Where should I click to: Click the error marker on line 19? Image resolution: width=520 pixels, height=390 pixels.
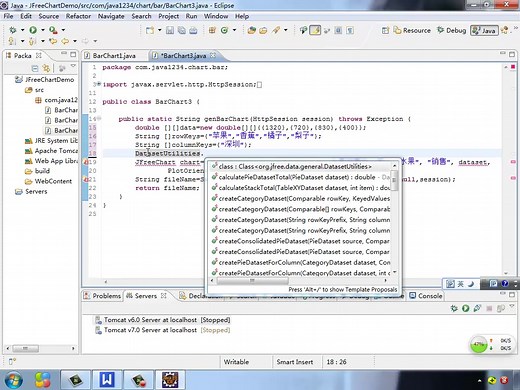click(x=85, y=162)
